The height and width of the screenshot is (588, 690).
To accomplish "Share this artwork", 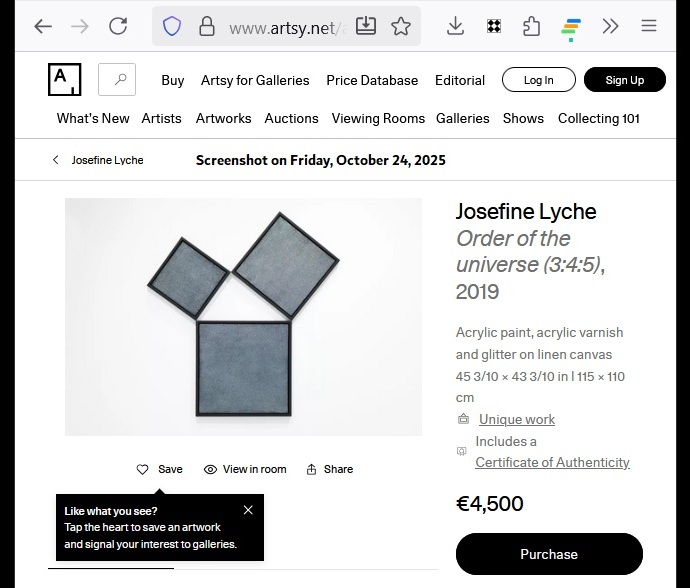I will coord(329,469).
